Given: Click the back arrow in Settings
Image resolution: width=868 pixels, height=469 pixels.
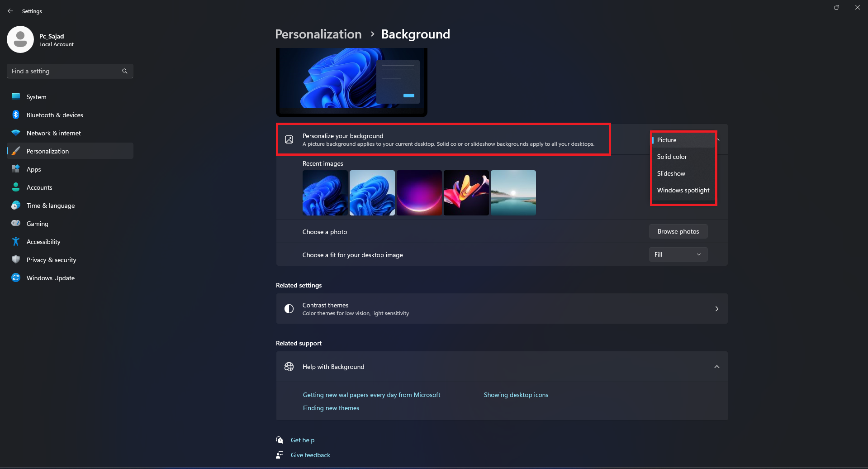Looking at the screenshot, I should pyautogui.click(x=10, y=11).
